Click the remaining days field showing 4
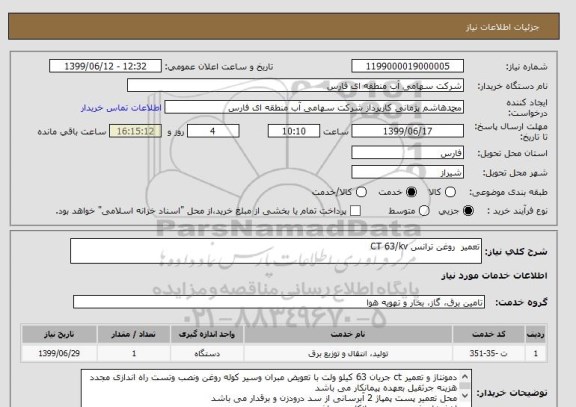The image size is (576, 407). (x=213, y=131)
